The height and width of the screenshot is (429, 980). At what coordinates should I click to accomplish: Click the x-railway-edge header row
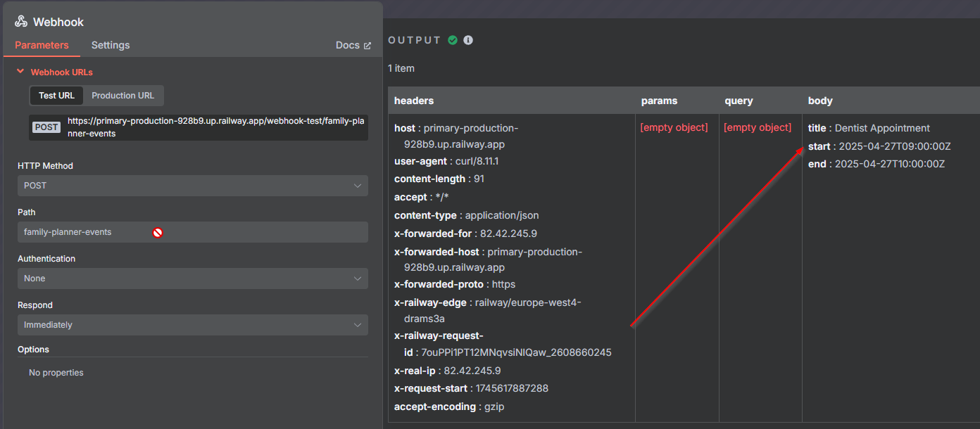488,310
